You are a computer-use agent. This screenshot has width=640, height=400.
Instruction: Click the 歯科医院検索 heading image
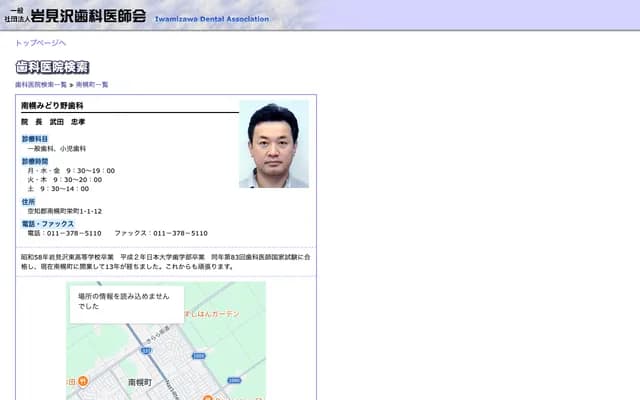[52, 67]
